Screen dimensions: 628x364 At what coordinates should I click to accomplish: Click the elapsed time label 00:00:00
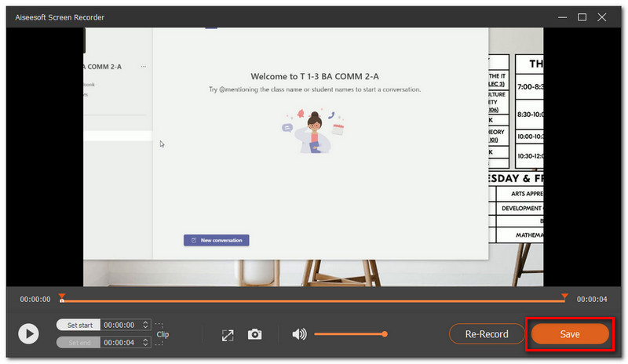pyautogui.click(x=35, y=300)
